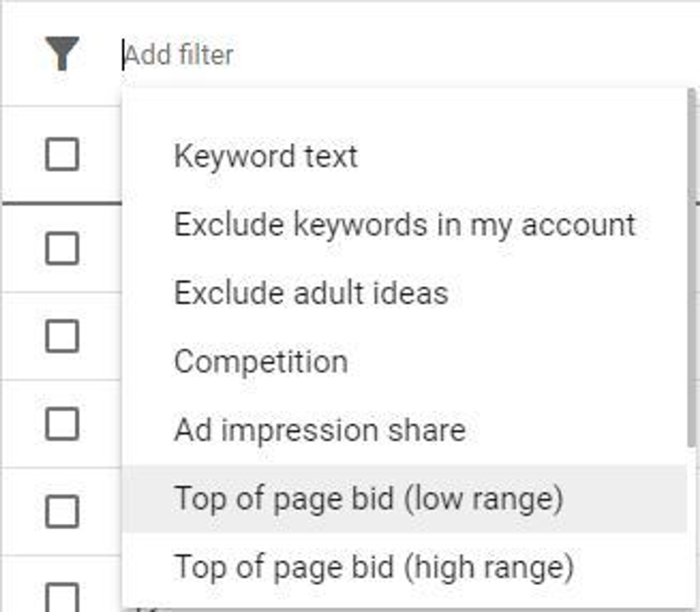Toggle the second table row checkbox
This screenshot has width=700, height=612.
click(62, 336)
